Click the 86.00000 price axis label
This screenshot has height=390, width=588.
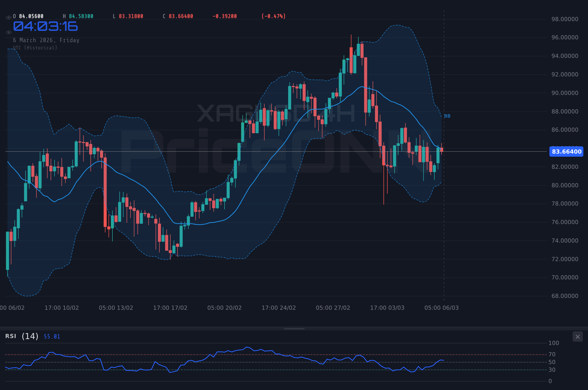pos(565,130)
